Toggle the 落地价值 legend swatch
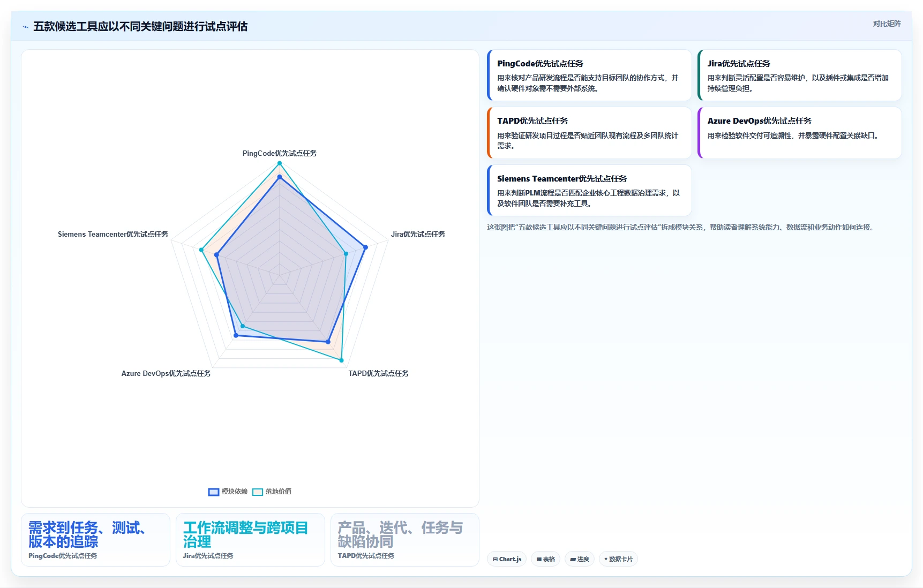Viewport: 923px width, 588px height. [x=258, y=492]
